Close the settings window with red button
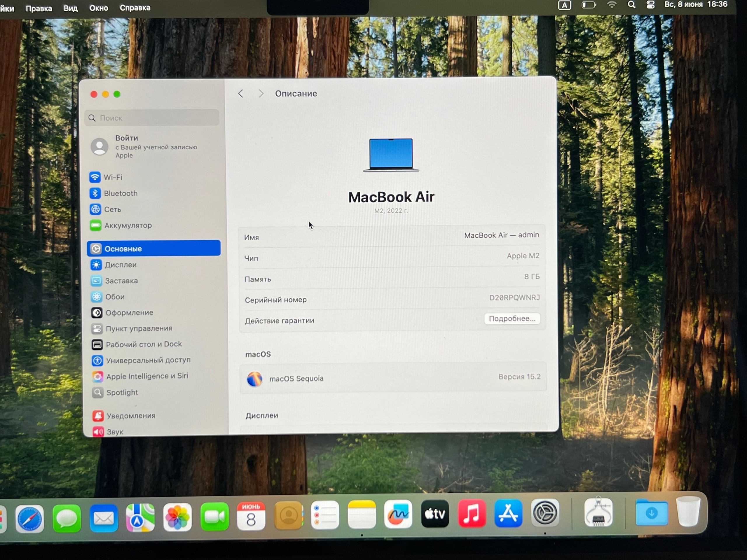The image size is (747, 560). 94,94
